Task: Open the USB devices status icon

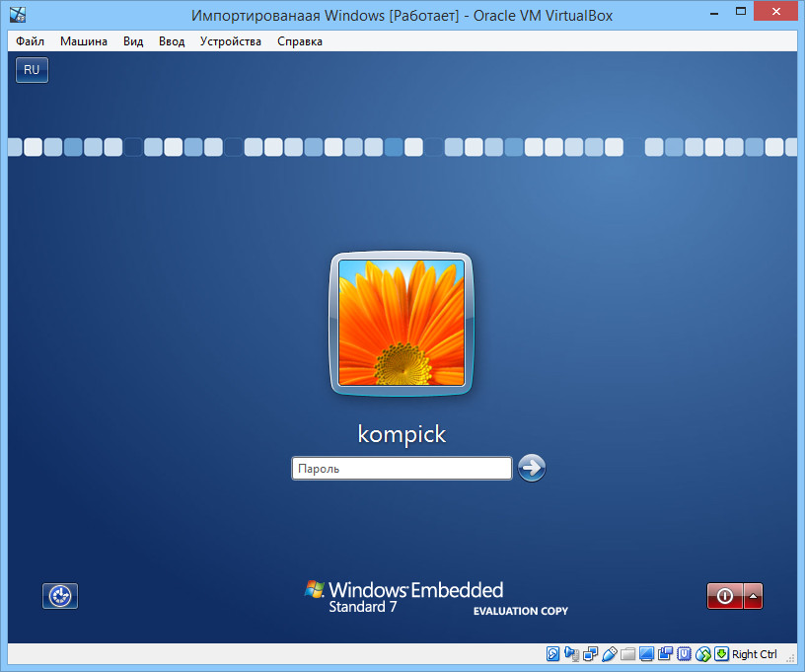Action: coord(610,654)
